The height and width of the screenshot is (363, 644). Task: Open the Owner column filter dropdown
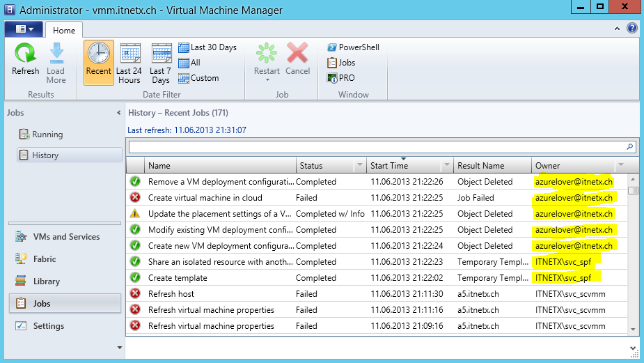point(620,166)
